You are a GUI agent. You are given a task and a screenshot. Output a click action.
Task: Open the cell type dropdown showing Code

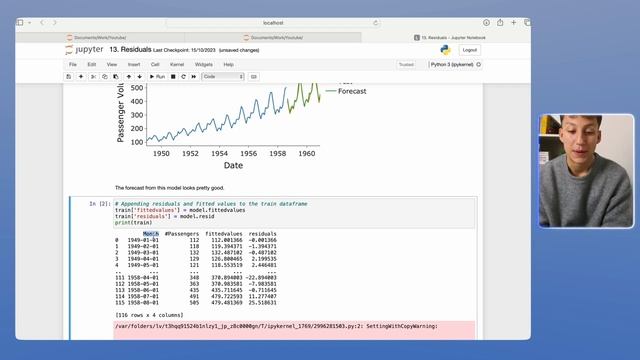click(223, 77)
